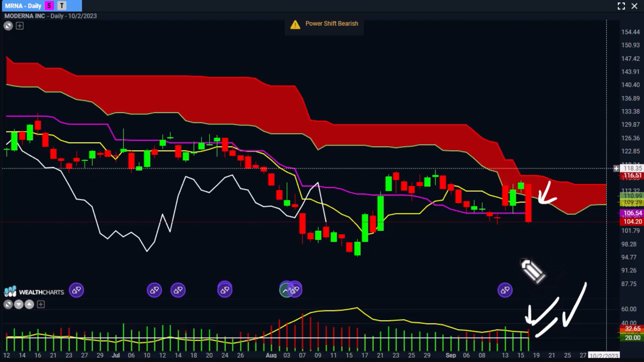The image size is (644, 362).
Task: Add an indicator to the price pane using the plus icon
Action: (20, 26)
